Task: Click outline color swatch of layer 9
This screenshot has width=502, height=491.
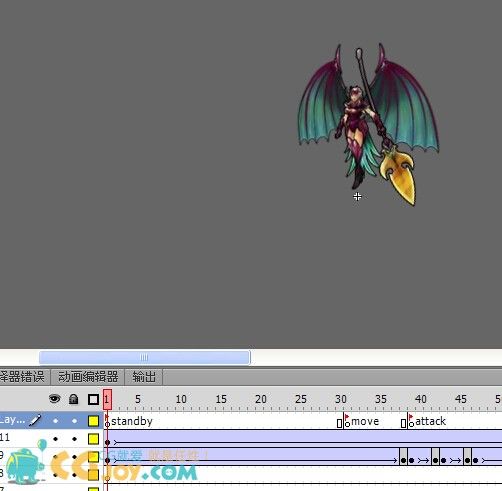Action: (93, 457)
